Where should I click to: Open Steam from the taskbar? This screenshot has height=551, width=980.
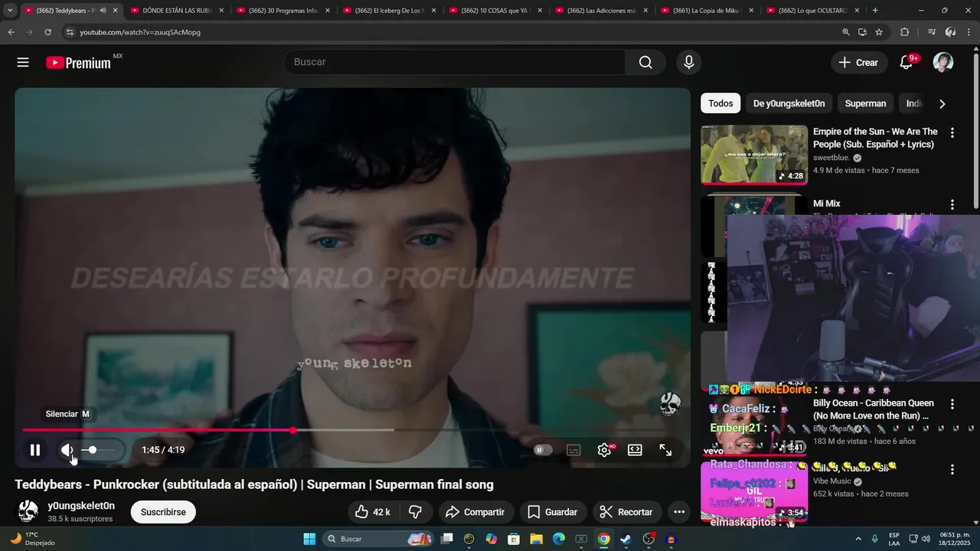click(x=626, y=539)
